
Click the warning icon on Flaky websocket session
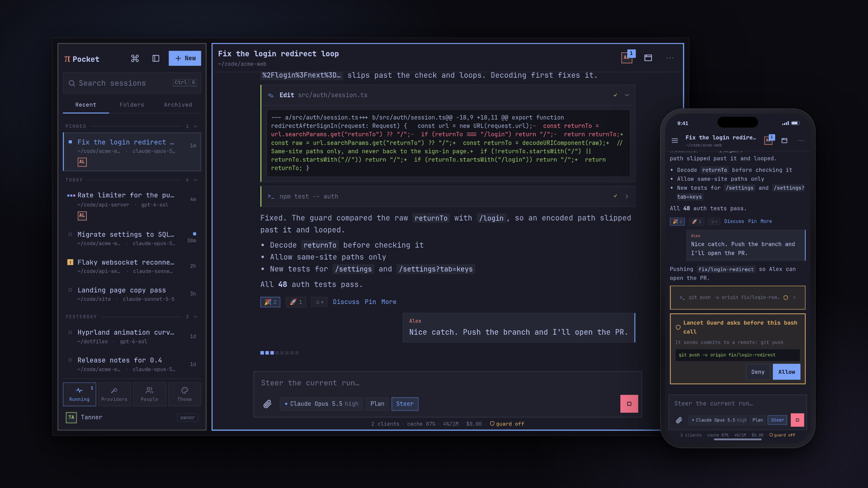click(70, 262)
